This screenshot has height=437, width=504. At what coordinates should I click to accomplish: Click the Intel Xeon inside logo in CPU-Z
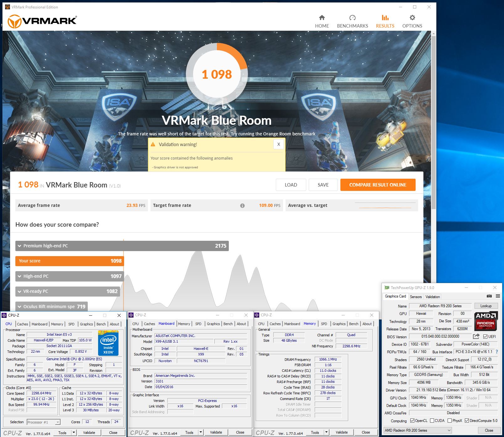pos(108,343)
